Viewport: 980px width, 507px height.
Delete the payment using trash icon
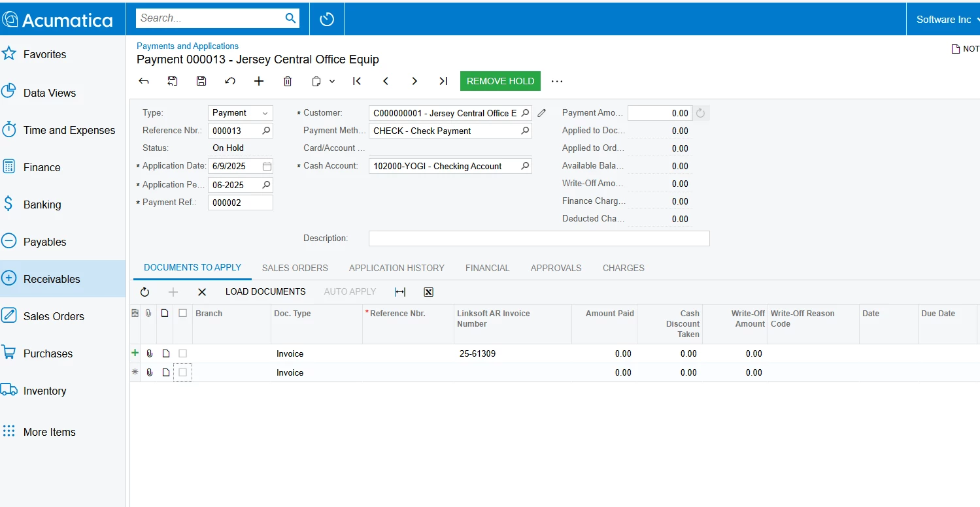click(288, 81)
